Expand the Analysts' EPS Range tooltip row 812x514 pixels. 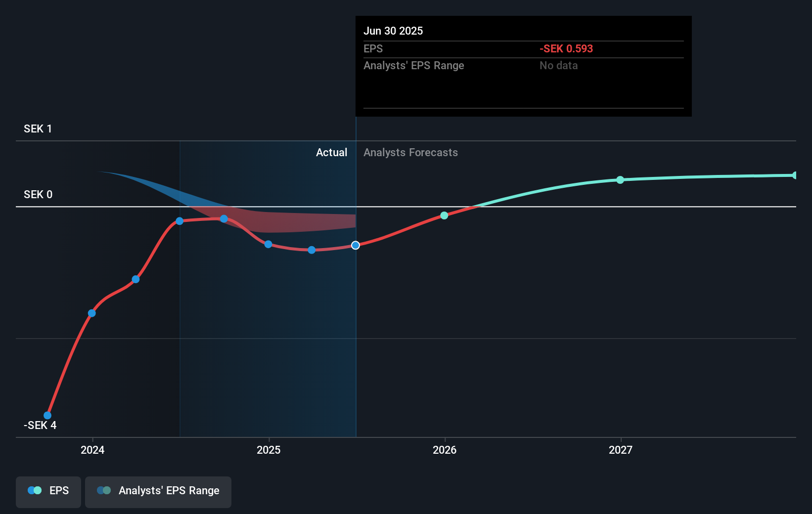point(414,65)
